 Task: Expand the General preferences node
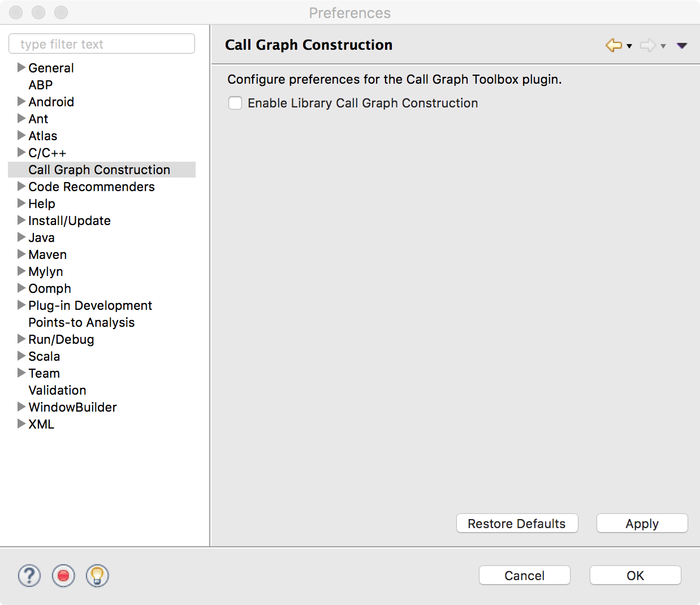(21, 68)
